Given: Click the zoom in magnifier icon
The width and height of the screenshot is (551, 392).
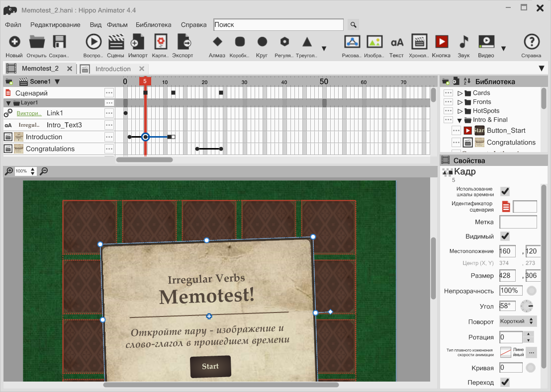Looking at the screenshot, I should click(9, 171).
